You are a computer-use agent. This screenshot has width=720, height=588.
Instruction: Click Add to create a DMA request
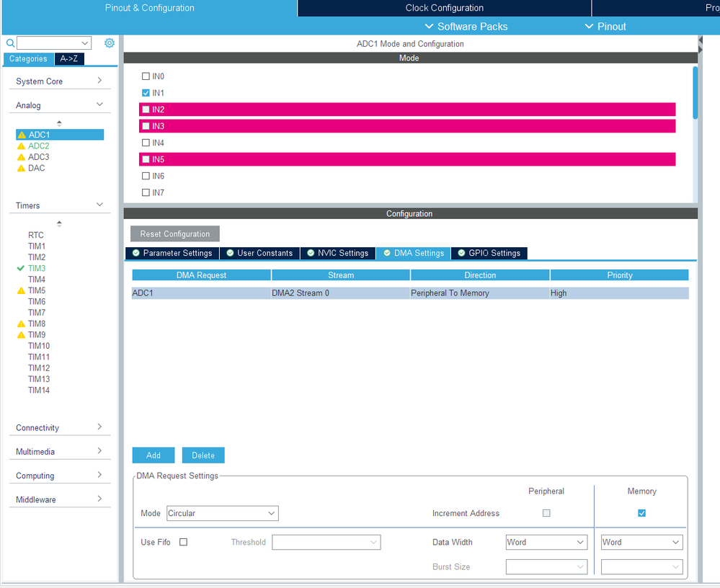(154, 455)
